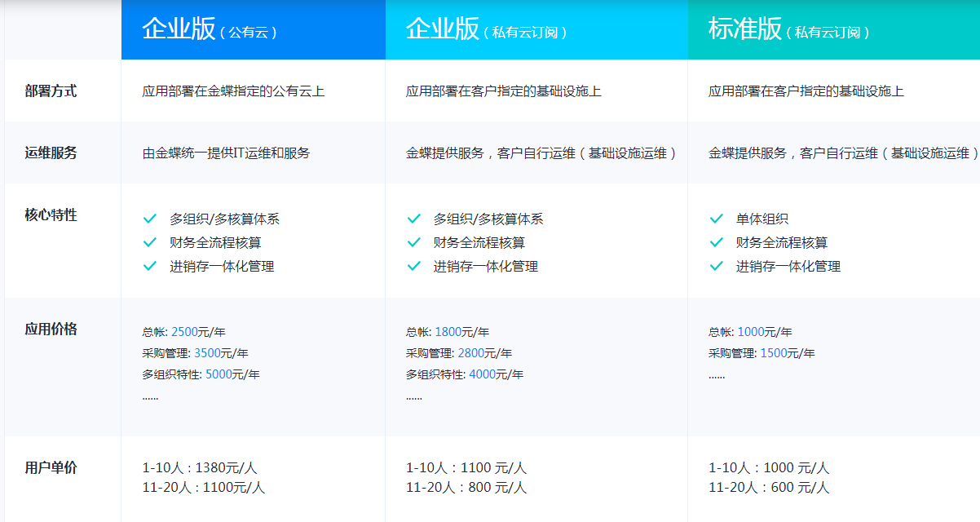Viewport: 980px width, 522px height.
Task: Click the 多组织特性 5000元/年 price
Action: point(219,374)
